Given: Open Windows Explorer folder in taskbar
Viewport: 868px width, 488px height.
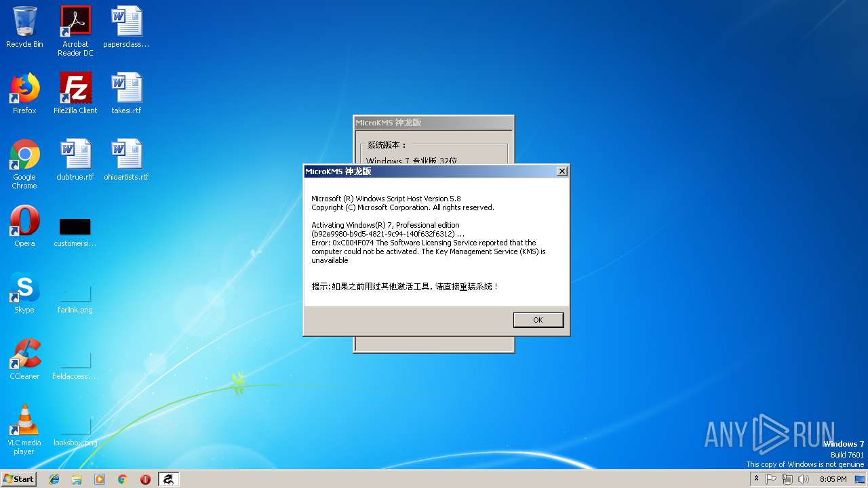Looking at the screenshot, I should (77, 479).
